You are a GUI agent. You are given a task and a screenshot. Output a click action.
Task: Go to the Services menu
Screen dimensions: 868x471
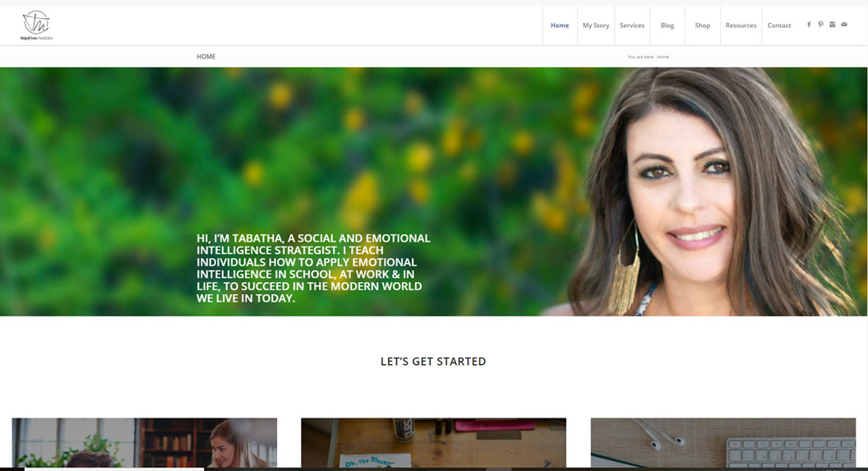[632, 25]
